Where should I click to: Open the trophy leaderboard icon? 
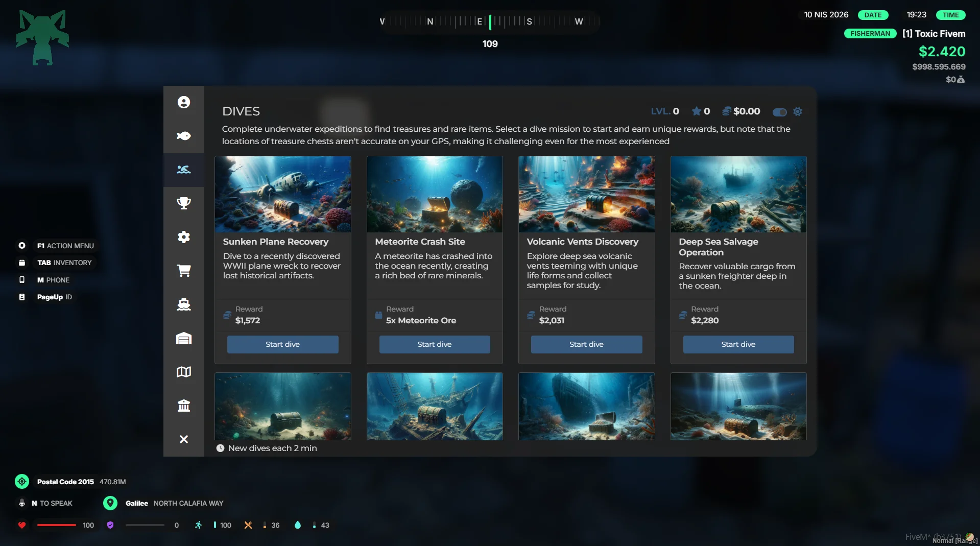click(184, 203)
